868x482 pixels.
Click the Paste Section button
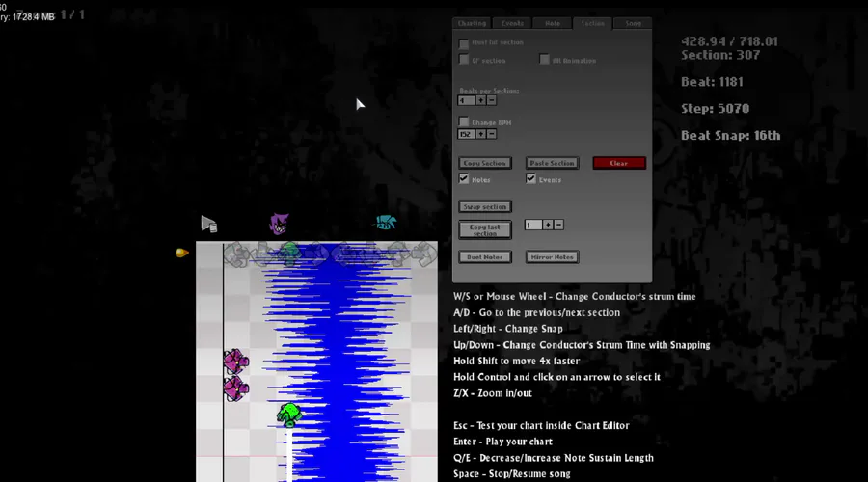tap(552, 163)
